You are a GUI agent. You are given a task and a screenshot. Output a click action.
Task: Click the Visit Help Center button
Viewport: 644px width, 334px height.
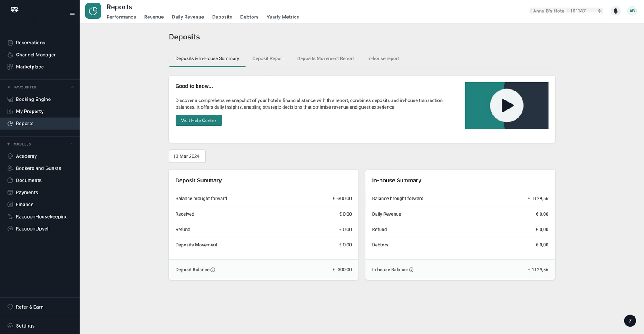pyautogui.click(x=198, y=121)
